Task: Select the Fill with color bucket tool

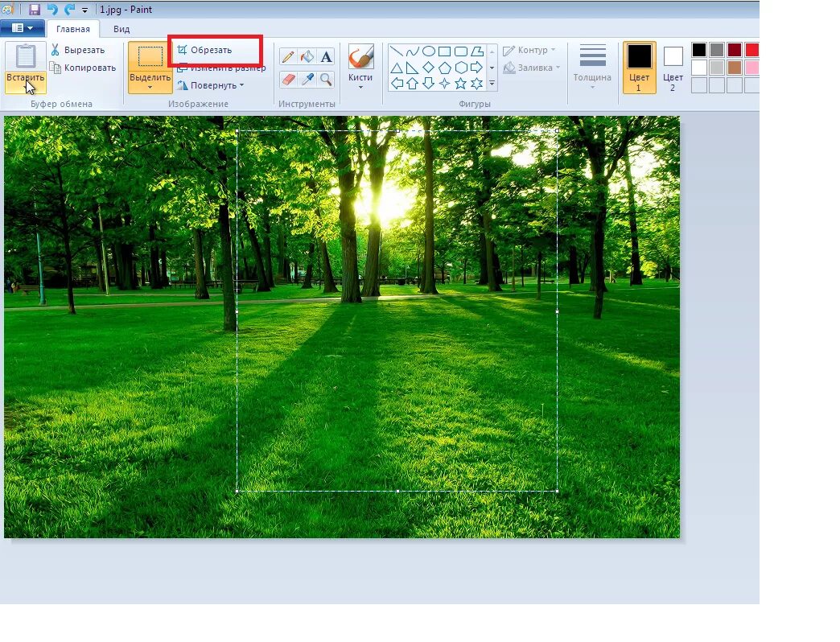Action: click(x=307, y=56)
